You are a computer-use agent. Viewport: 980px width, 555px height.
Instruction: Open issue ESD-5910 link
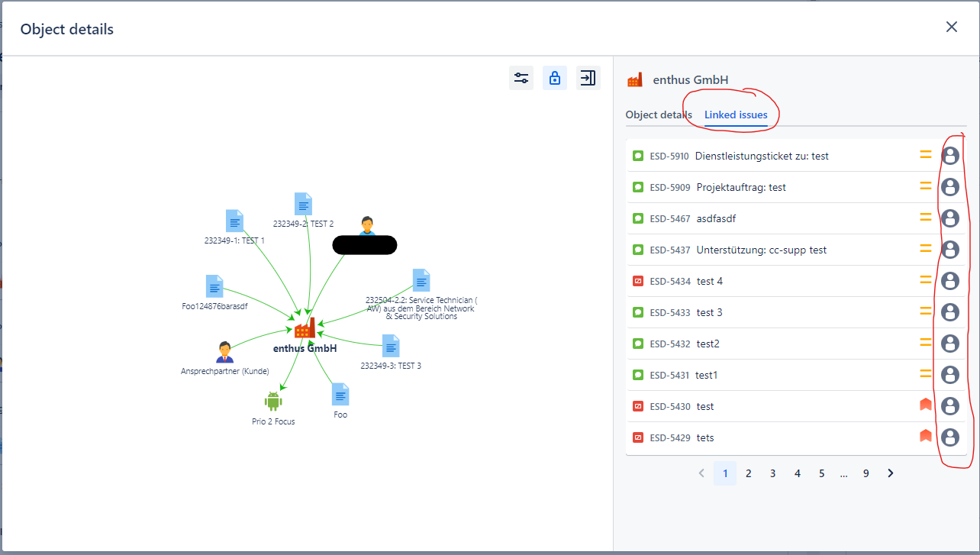(x=670, y=156)
